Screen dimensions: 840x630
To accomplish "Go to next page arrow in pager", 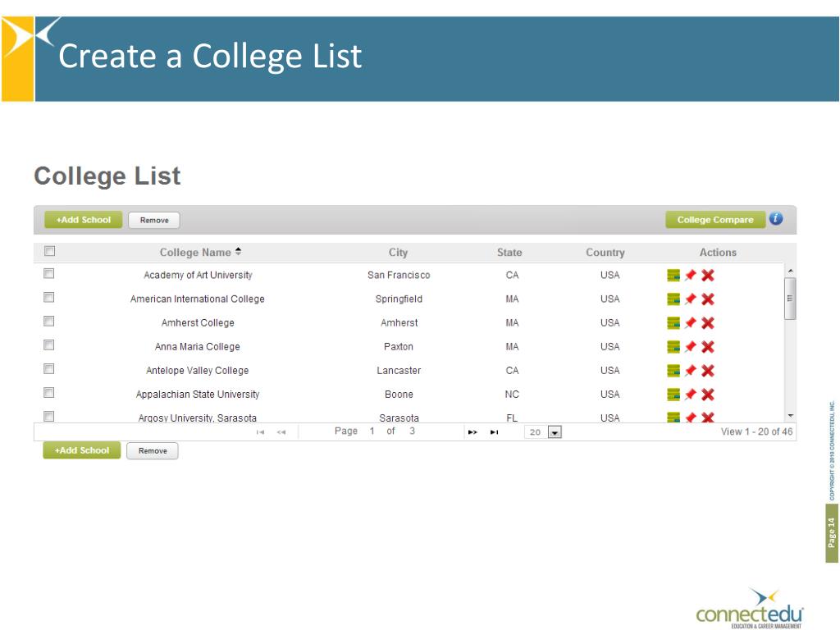I will point(472,431).
